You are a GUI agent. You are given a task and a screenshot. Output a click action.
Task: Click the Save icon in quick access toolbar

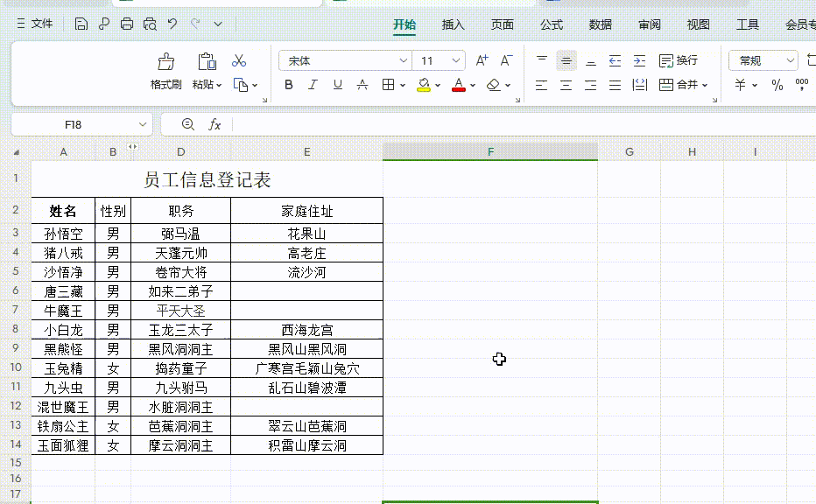(x=81, y=24)
